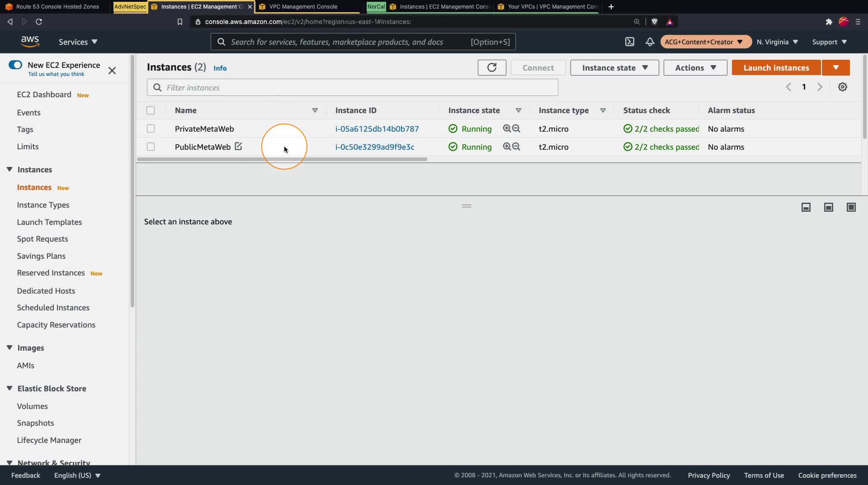Close the New EC2 Experience banner

[x=112, y=71]
